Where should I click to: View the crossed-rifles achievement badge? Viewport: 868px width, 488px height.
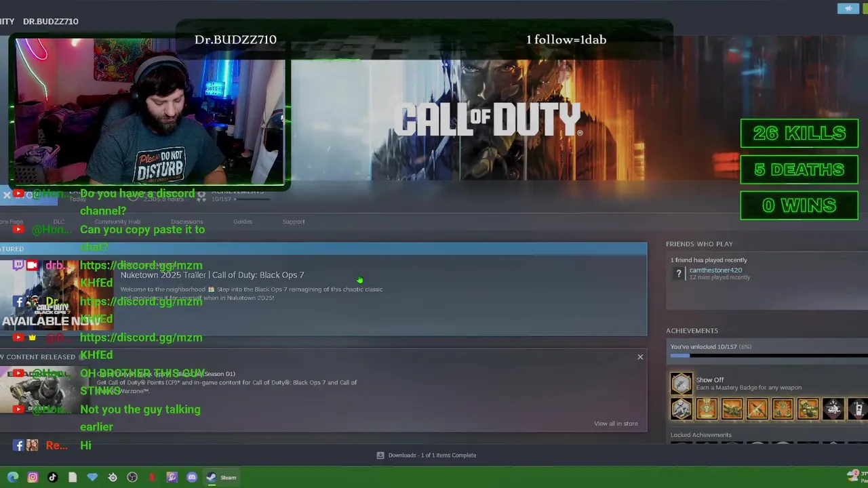tap(757, 409)
